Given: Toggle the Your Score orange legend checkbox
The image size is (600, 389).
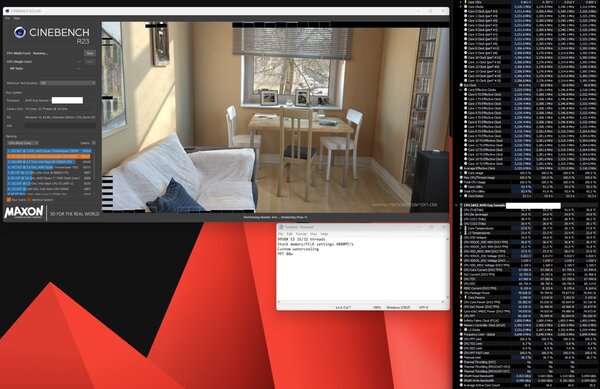Looking at the screenshot, I should click(x=8, y=200).
